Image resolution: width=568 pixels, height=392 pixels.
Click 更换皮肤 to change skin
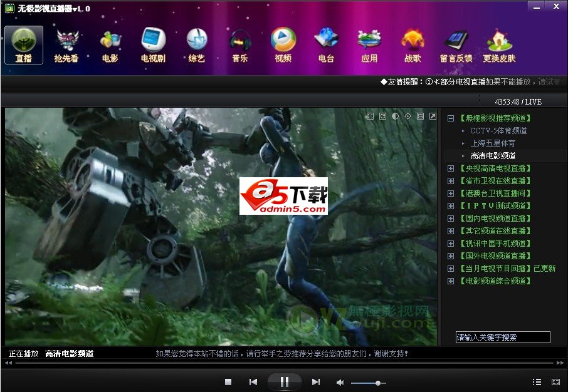coord(499,45)
